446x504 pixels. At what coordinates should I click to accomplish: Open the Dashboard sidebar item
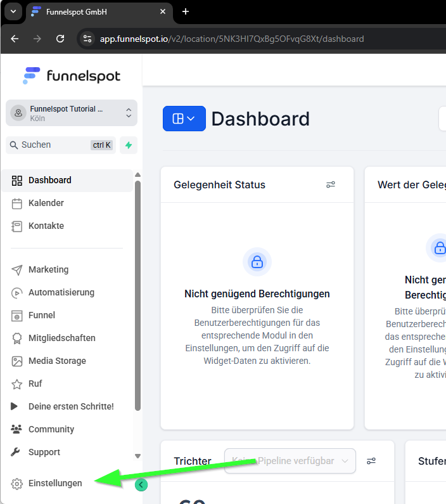[67, 180]
